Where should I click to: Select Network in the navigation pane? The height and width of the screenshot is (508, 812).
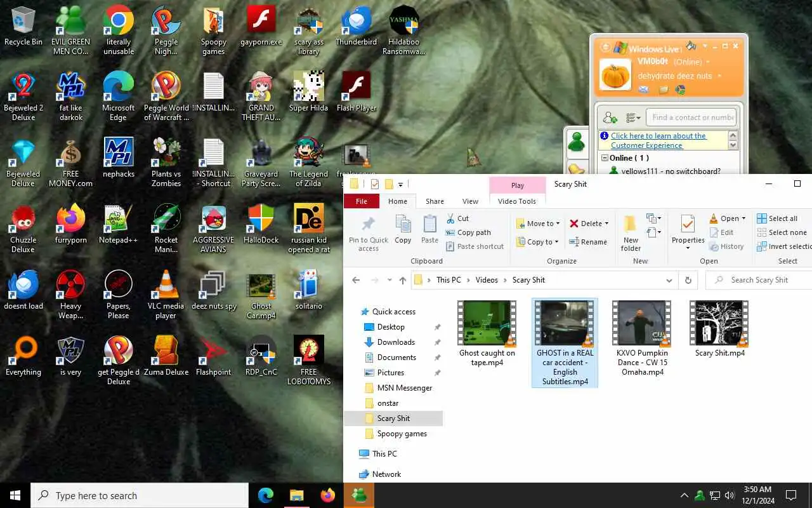point(386,474)
